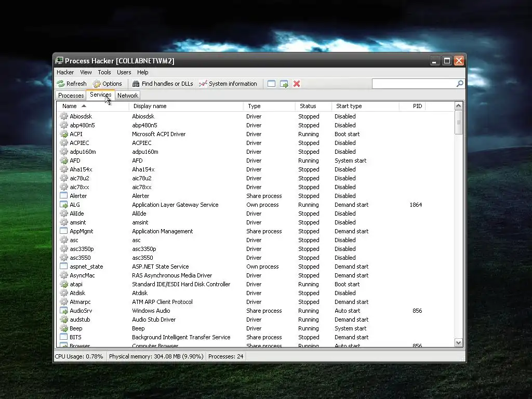Select the Aha154x service name
The width and height of the screenshot is (532, 399).
tap(81, 169)
